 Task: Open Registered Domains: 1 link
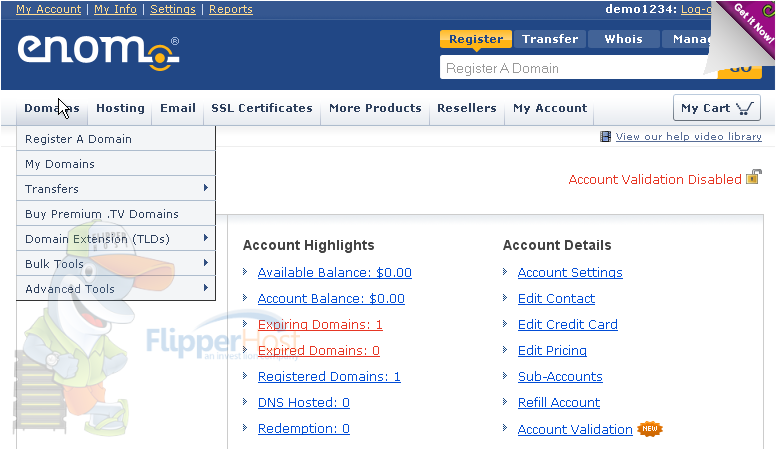click(x=329, y=376)
